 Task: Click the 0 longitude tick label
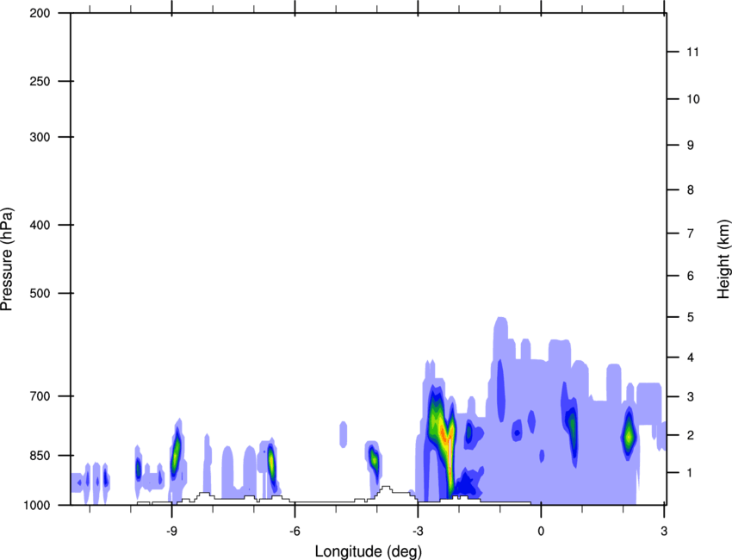pyautogui.click(x=541, y=532)
